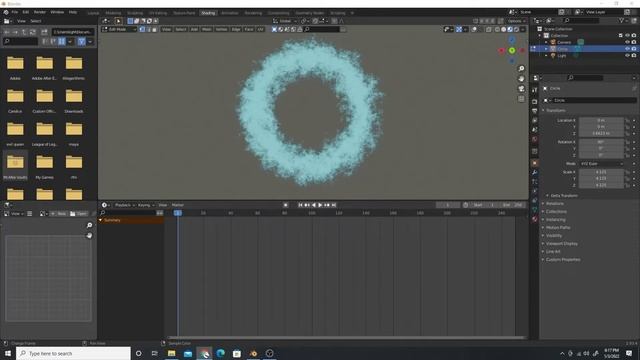Click the play animation button

[320, 205]
